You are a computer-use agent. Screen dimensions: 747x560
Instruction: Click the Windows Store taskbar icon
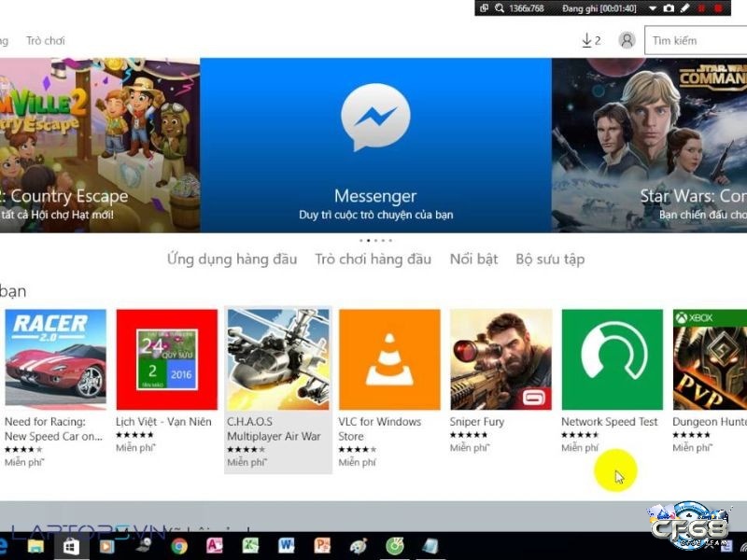coord(71,546)
